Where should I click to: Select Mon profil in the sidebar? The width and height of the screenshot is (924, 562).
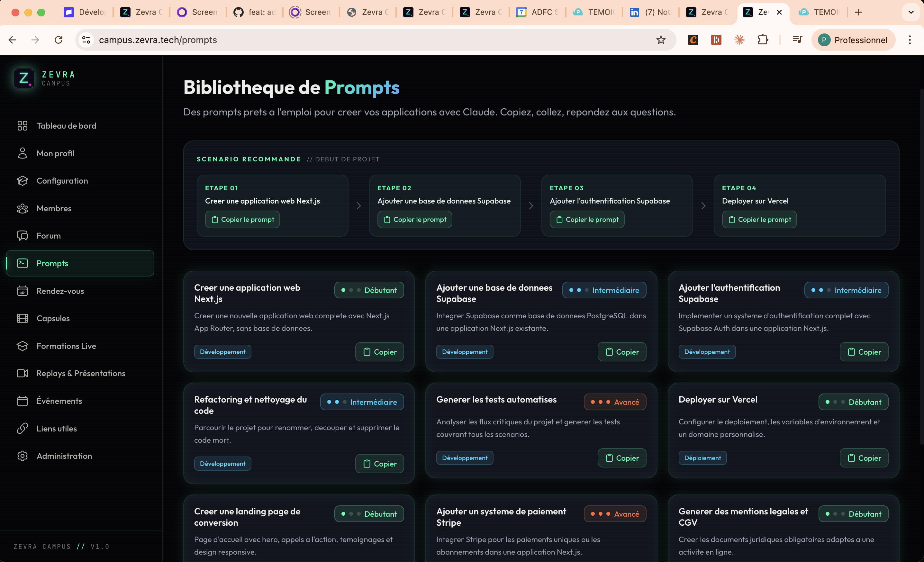point(55,153)
